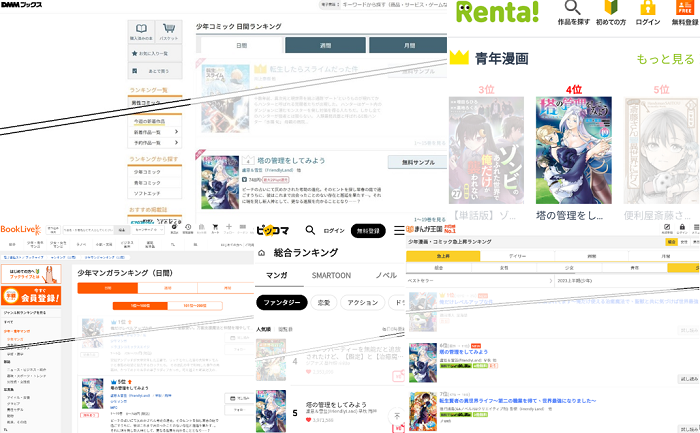700x433 pixels.
Task: Click 会員登録 orange banner in BookLive
Action: [x=31, y=296]
